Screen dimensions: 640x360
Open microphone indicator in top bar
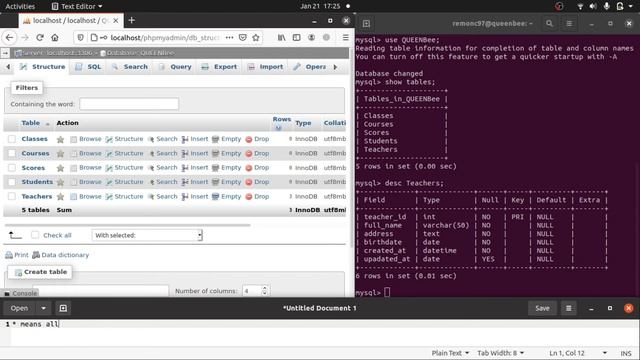[607, 6]
